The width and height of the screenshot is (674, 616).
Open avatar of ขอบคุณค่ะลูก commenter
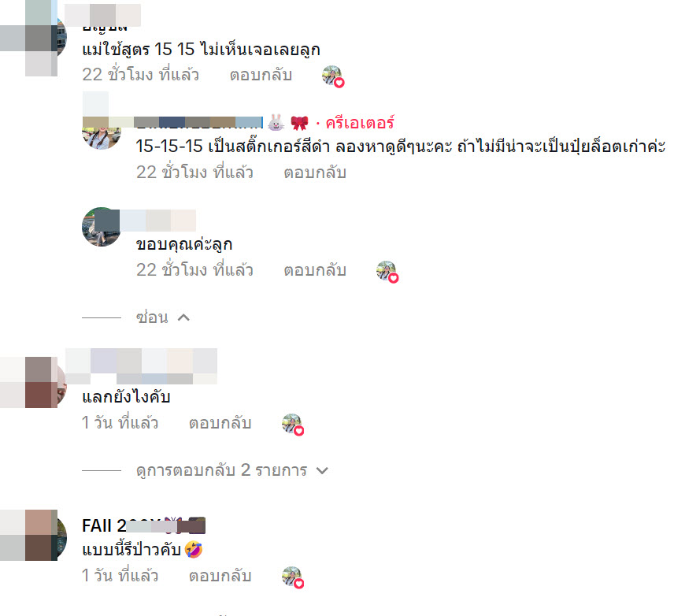(102, 227)
